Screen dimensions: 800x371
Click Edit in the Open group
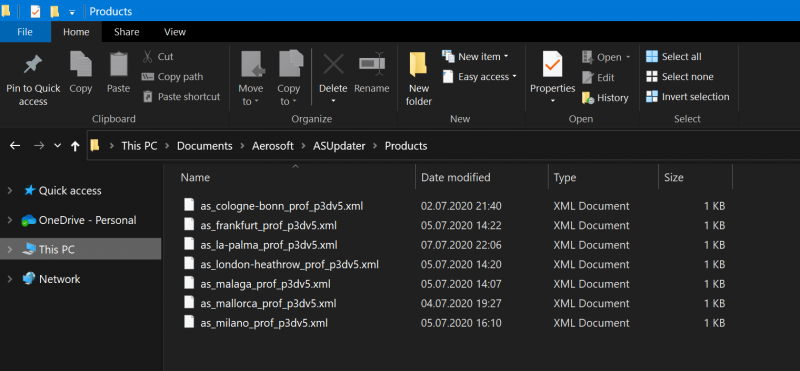click(598, 78)
